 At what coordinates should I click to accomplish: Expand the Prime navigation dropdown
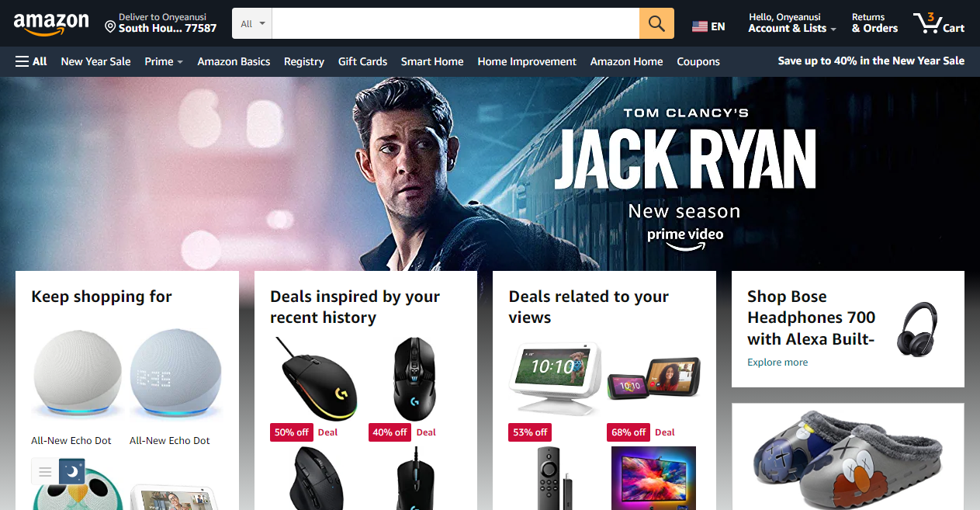click(x=164, y=61)
